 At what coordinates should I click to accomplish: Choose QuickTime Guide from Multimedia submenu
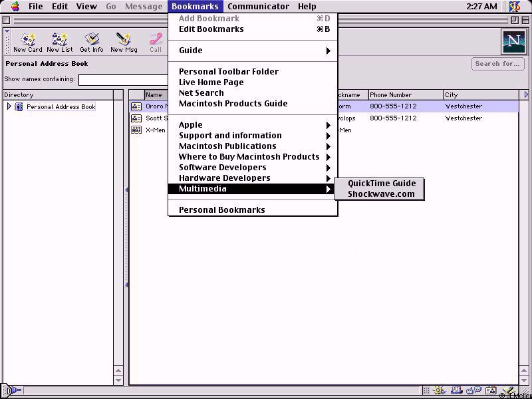pyautogui.click(x=381, y=184)
